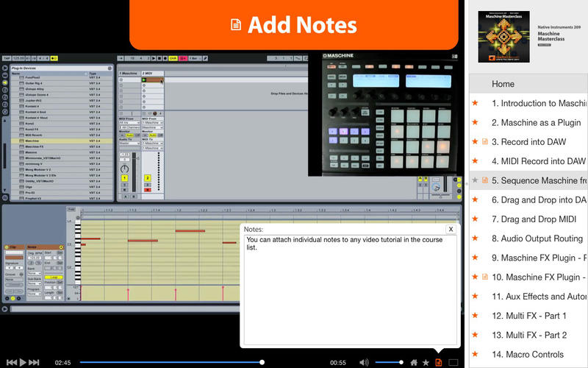Toggle star for lesson 9 Maschine FX Plugin
Screen dimensions: 588x368
(475, 257)
